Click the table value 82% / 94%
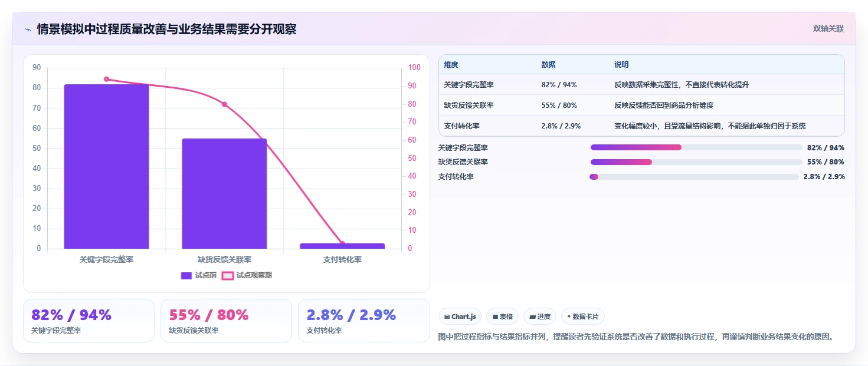Viewport: 868px width, 366px height. pos(559,85)
